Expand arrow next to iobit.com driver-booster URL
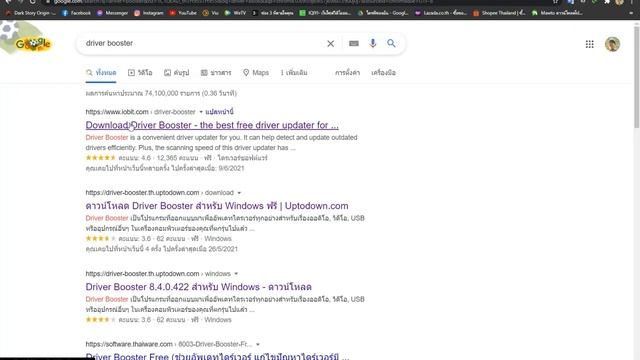The width and height of the screenshot is (640, 360). [x=200, y=112]
